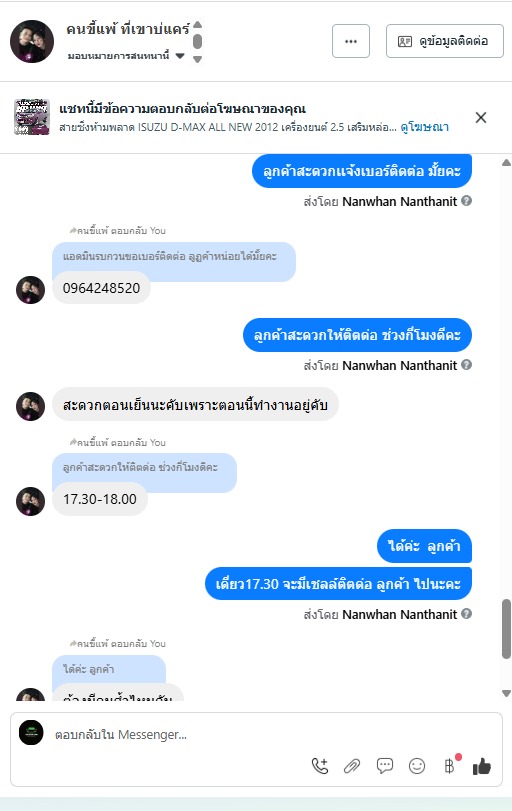
Task: Click the chat scrollbar thumb
Action: pos(506,629)
